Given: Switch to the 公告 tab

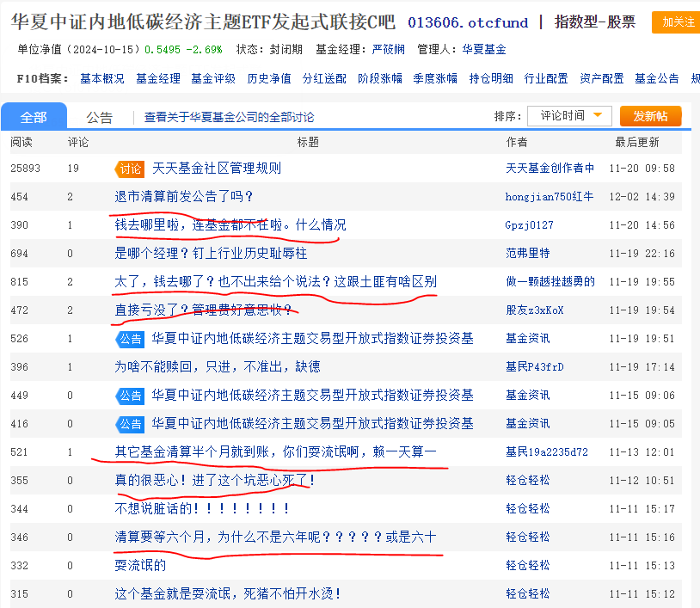Looking at the screenshot, I should click(99, 118).
